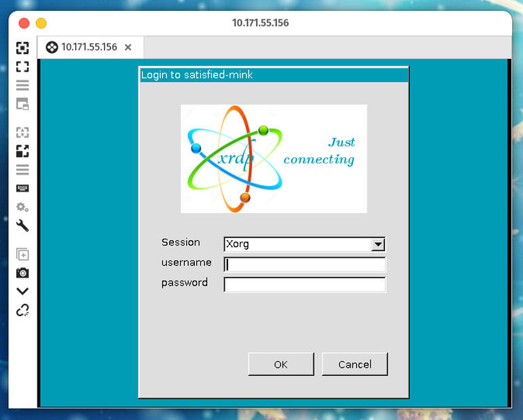Click the 'password' label text
This screenshot has height=420, width=523.
point(185,283)
